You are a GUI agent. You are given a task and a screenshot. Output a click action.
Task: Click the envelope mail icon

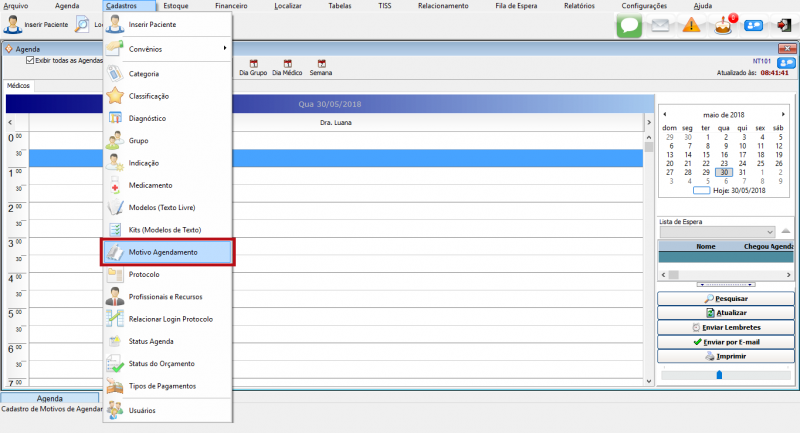(660, 26)
